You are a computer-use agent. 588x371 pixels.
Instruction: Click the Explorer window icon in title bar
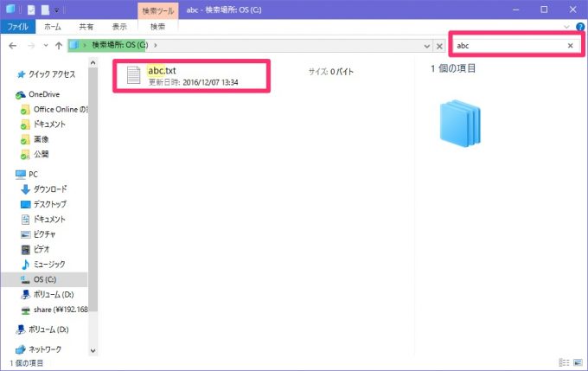pyautogui.click(x=10, y=9)
